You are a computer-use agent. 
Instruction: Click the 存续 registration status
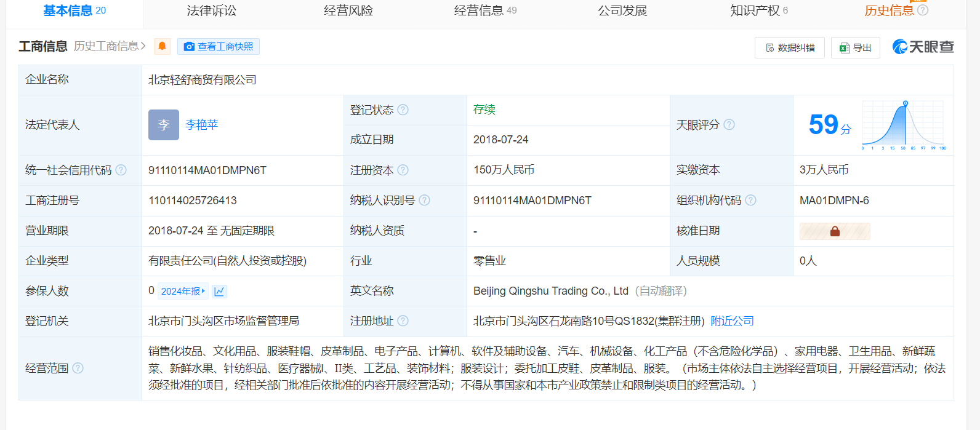[484, 109]
